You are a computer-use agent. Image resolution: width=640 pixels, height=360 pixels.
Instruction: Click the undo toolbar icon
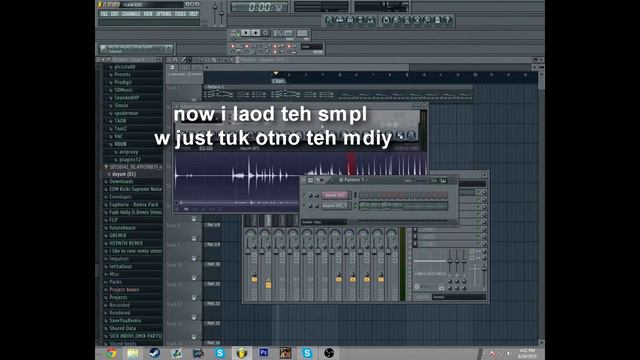point(386,20)
